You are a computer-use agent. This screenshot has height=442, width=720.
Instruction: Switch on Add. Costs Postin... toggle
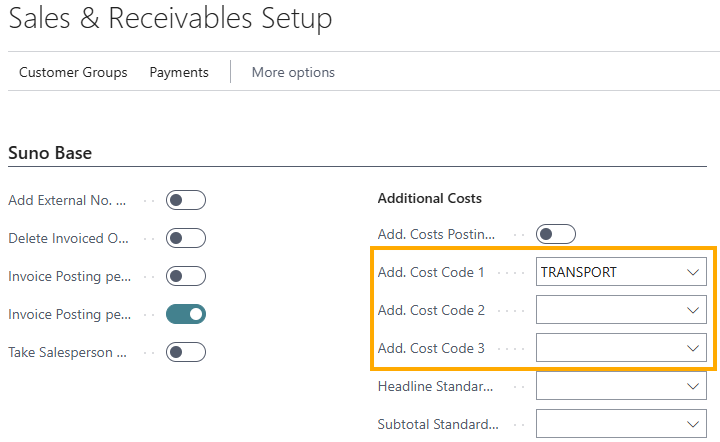pyautogui.click(x=556, y=234)
